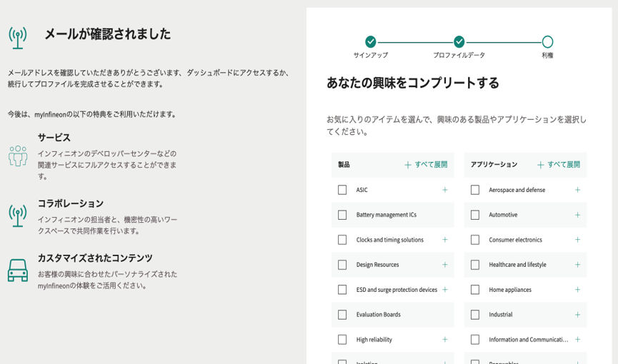
Task: Click the 製品 column header
Action: tap(344, 165)
